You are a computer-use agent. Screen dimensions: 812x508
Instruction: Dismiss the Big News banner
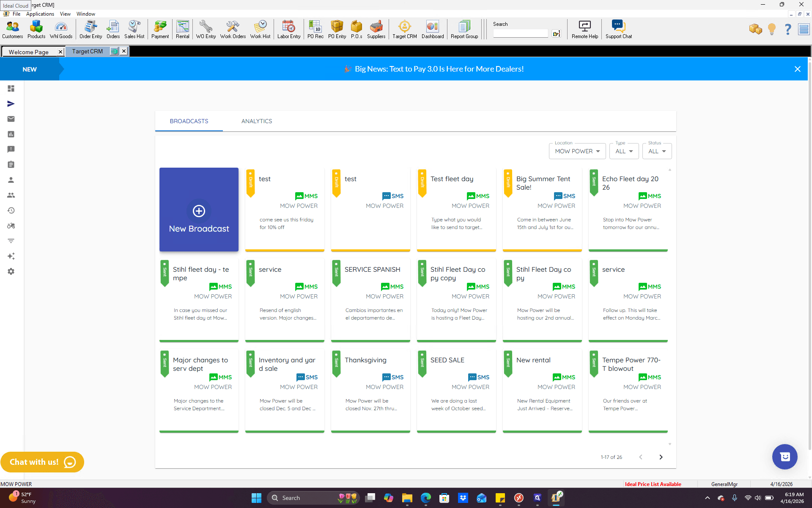click(798, 69)
